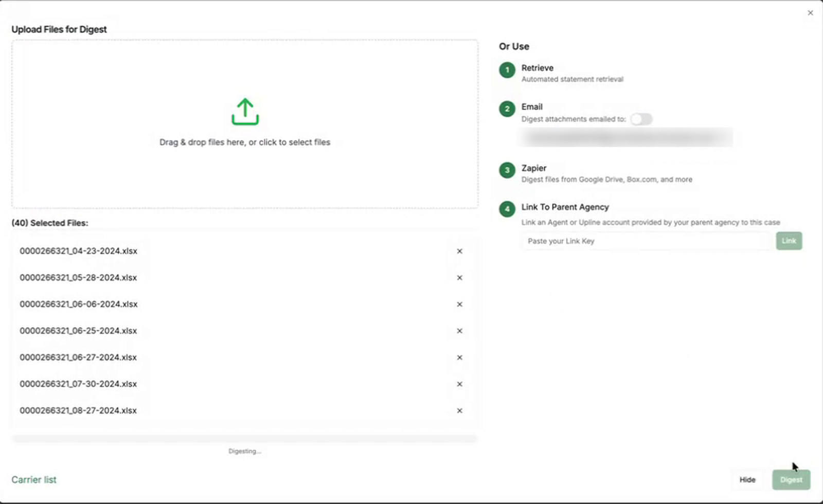This screenshot has width=823, height=504.
Task: Remove file 0000266321_05-28-2024.xlsx from selection
Action: pyautogui.click(x=459, y=278)
